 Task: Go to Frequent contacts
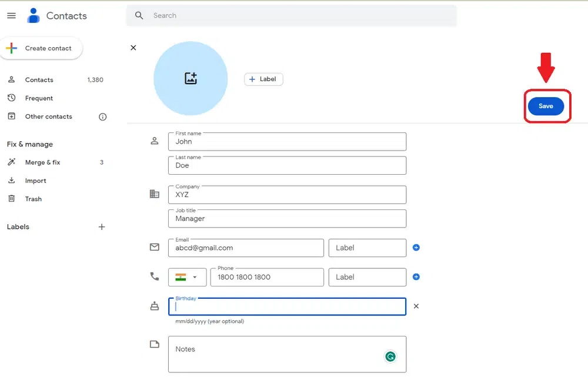[39, 98]
